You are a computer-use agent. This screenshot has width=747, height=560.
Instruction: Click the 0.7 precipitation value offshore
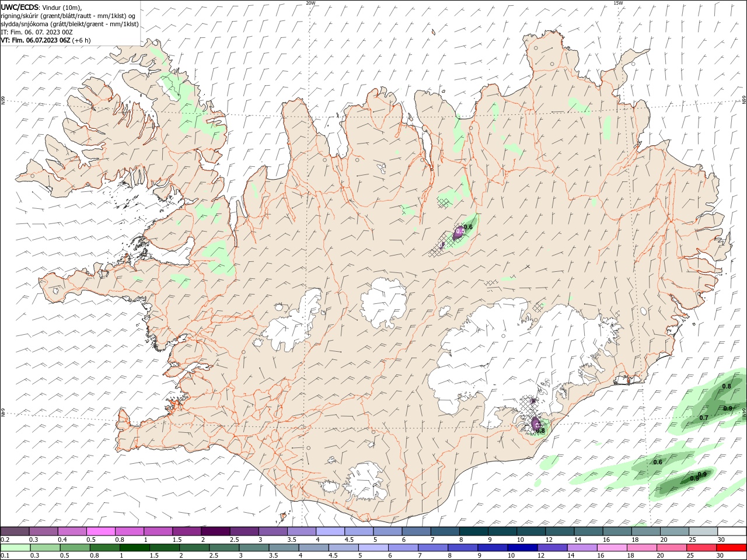(704, 418)
